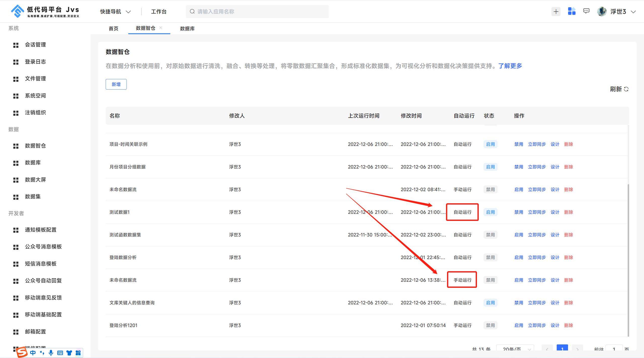
Task: Open the message chat icon
Action: click(x=586, y=11)
